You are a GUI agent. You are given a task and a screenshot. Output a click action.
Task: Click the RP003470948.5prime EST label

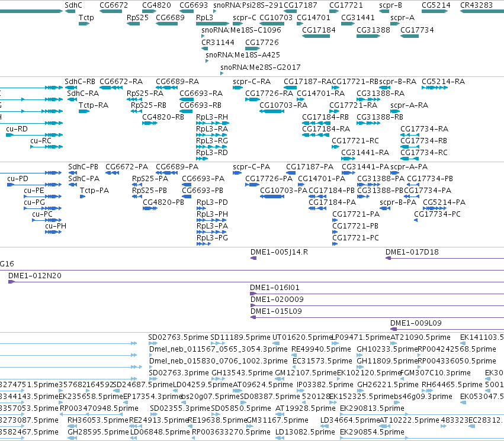(99, 408)
